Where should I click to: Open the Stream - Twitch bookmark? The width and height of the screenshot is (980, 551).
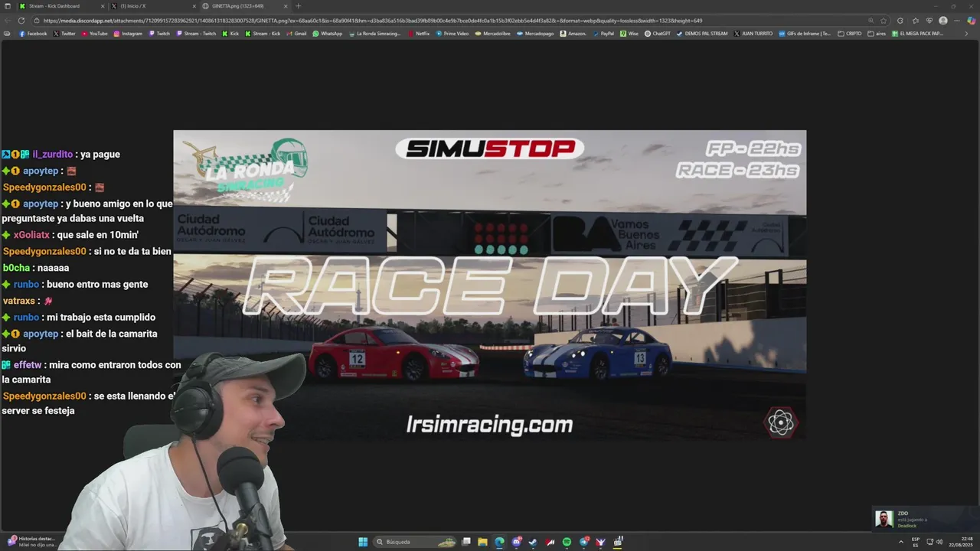pos(196,34)
